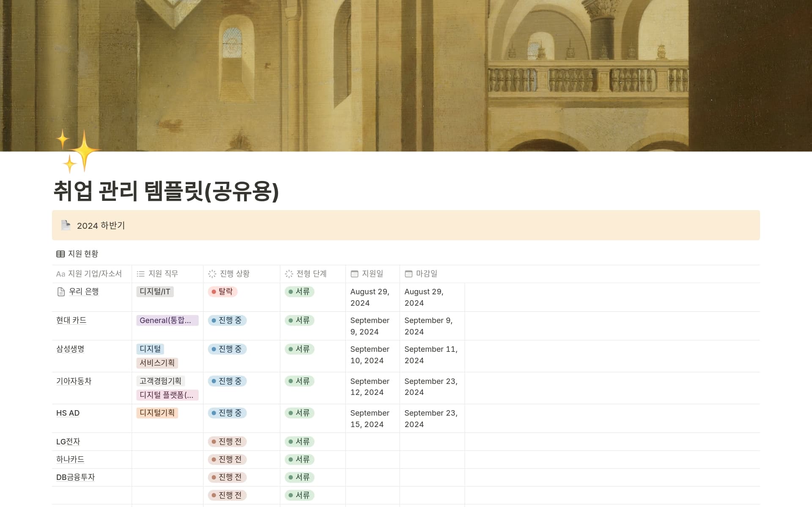The height and width of the screenshot is (507, 812).
Task: Open the 지원 현황 table view tab
Action: (83, 254)
